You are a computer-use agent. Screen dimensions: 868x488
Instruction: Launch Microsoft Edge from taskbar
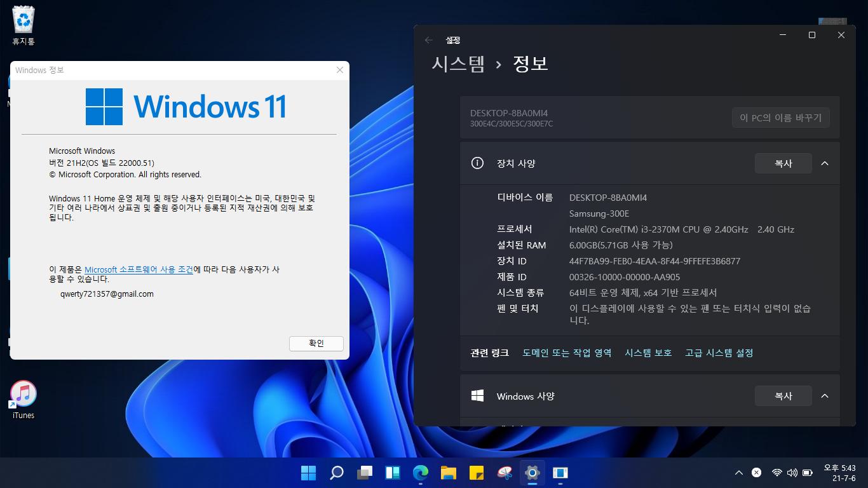tap(421, 473)
